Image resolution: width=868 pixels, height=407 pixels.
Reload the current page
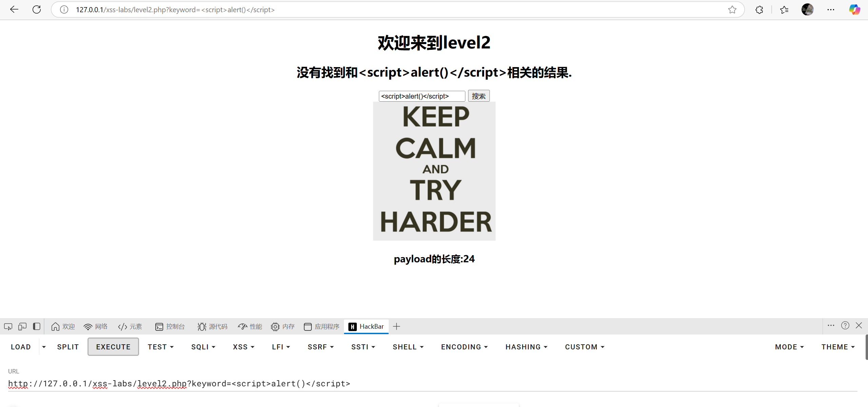[37, 9]
